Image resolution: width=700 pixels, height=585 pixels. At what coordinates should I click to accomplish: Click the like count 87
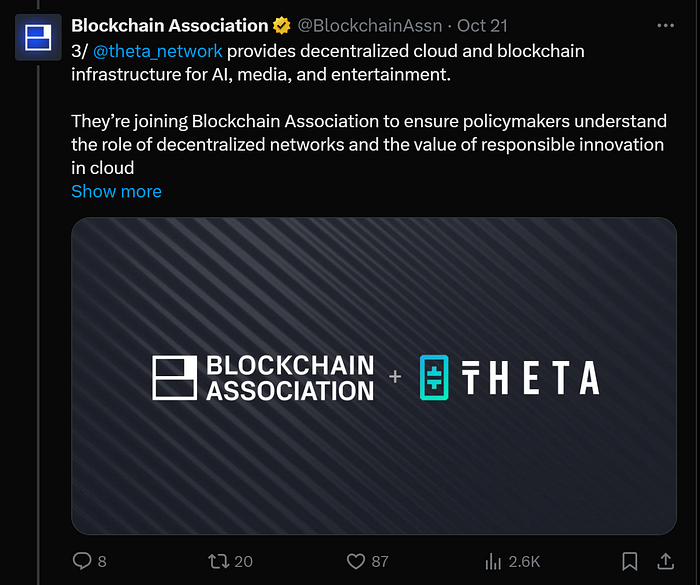(x=379, y=562)
